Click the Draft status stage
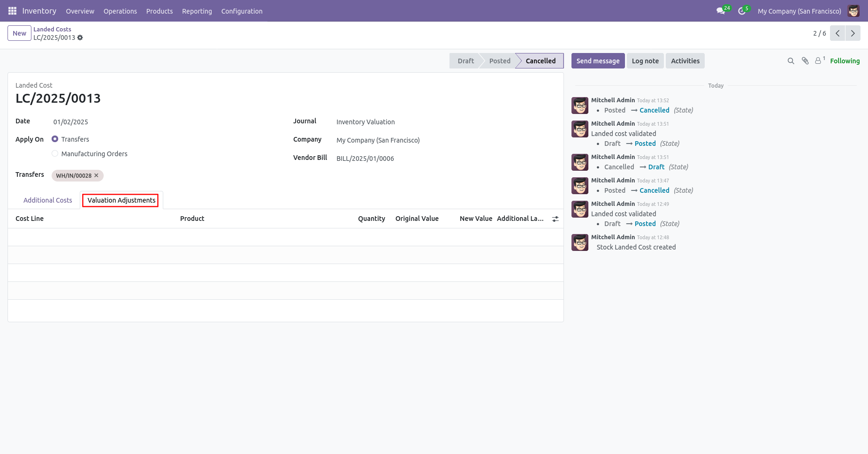868x454 pixels. (465, 61)
